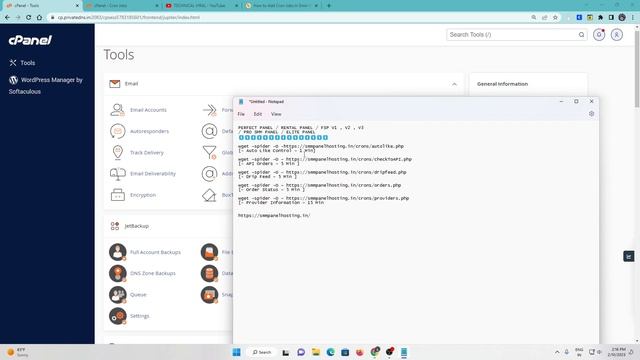Open WordPress Manager by Softaculous
This screenshot has width=640, height=360.
pos(46,85)
